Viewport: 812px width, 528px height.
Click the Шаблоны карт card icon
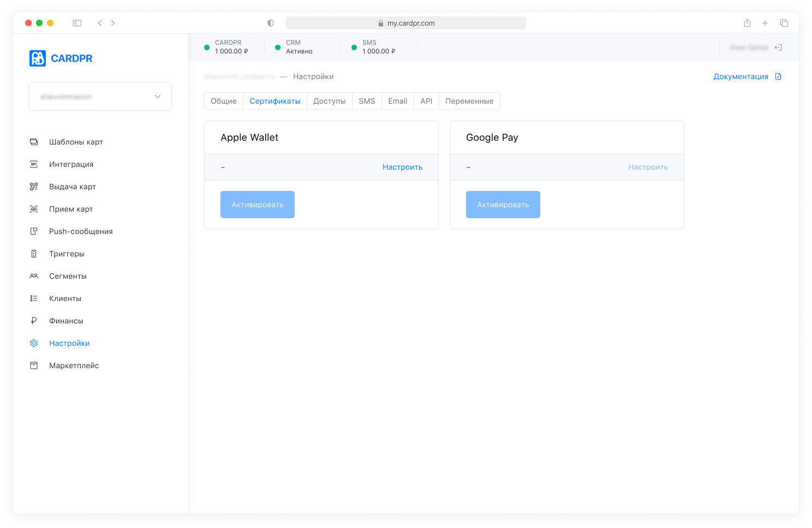pos(34,142)
